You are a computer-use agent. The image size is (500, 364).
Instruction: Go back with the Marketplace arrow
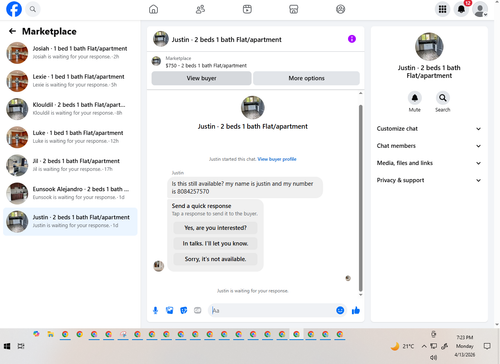tap(12, 31)
